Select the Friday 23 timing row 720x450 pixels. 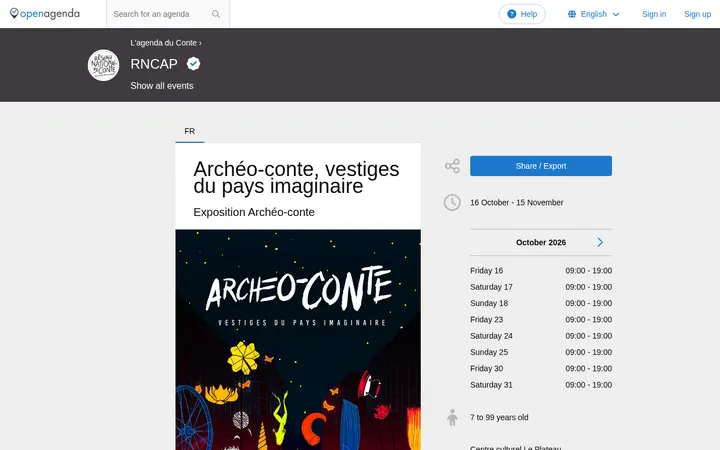click(540, 320)
